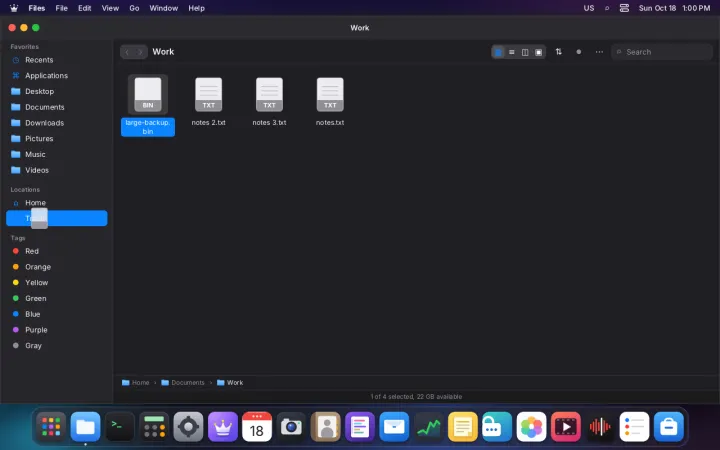Open the more actions ellipsis menu
720x450 pixels.
tap(599, 52)
